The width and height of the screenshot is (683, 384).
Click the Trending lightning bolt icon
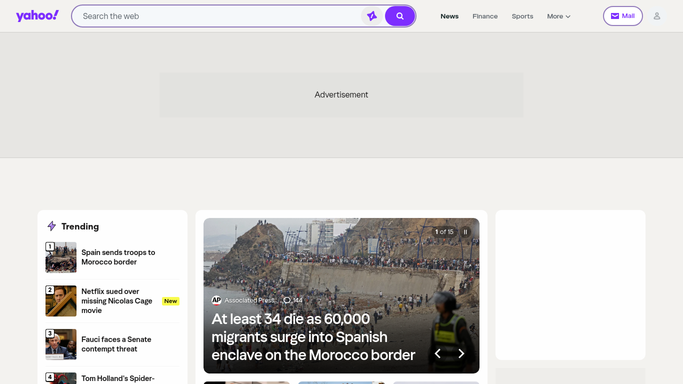click(52, 226)
